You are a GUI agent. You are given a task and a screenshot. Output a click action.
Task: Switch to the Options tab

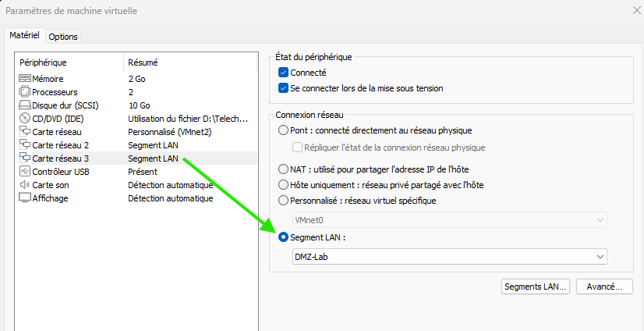point(63,37)
